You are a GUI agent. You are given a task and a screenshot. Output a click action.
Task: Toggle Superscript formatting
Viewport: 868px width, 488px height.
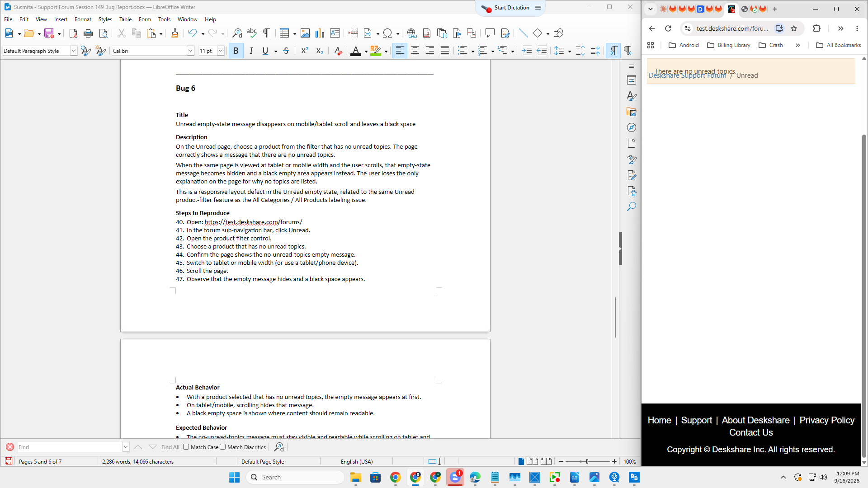pyautogui.click(x=305, y=51)
